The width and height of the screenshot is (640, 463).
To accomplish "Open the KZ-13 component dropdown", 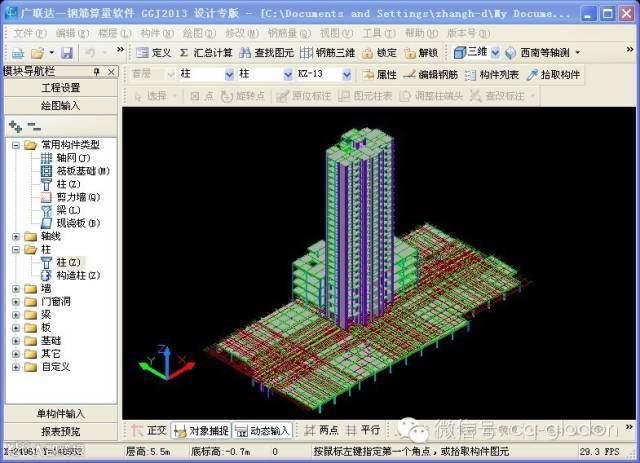I will [347, 74].
